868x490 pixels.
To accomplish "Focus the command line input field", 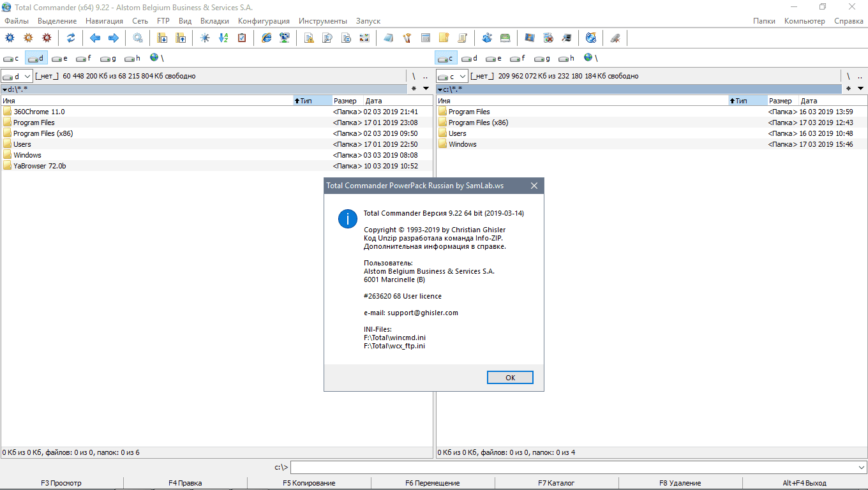I will tap(573, 468).
